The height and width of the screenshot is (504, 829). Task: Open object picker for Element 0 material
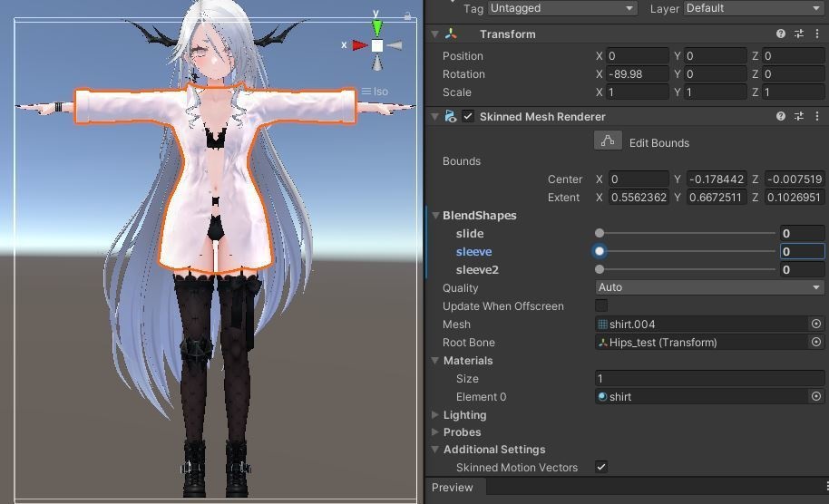click(x=816, y=396)
